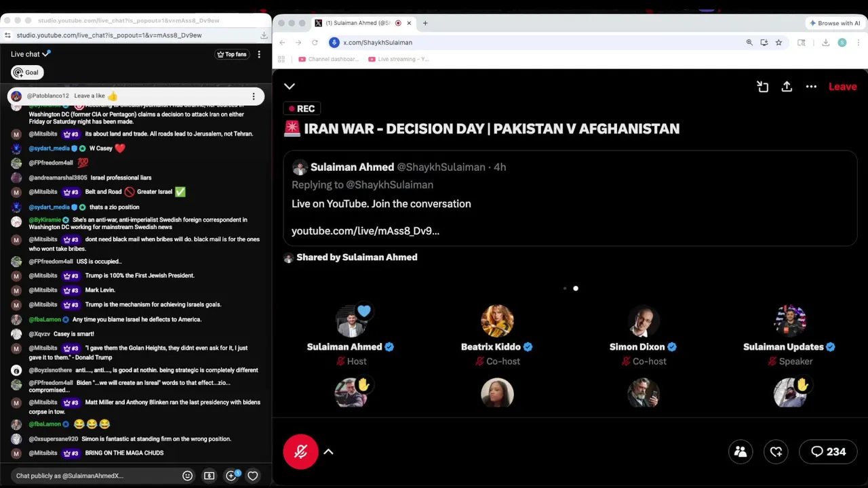Open zoom magnifier icon in address bar
Viewport: 868px width, 488px height.
click(749, 43)
